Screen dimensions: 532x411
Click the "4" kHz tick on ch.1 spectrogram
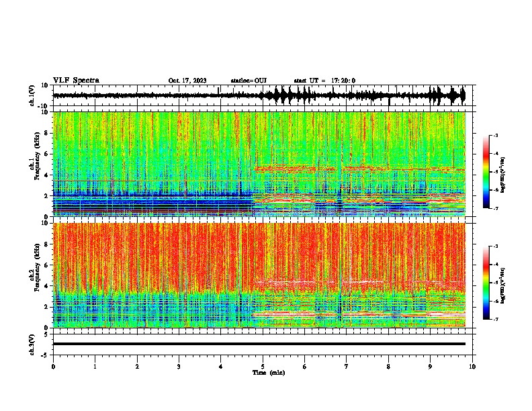click(x=47, y=175)
